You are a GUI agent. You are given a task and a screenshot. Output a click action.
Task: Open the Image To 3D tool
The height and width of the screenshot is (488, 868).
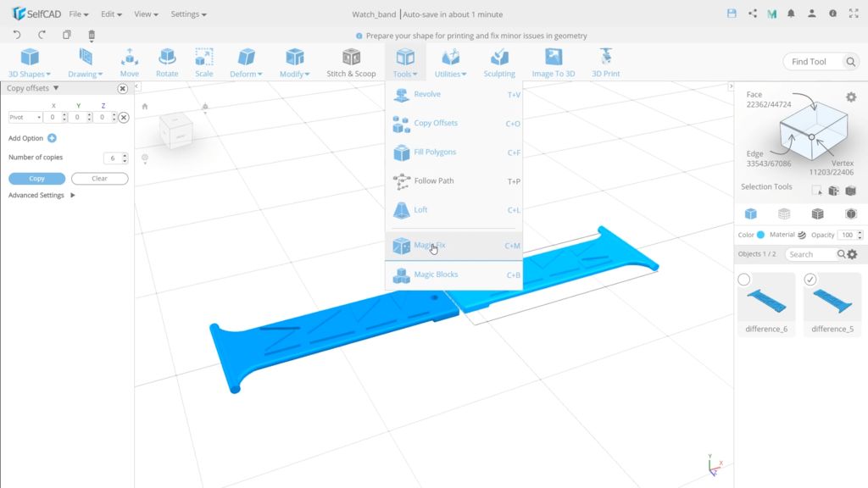553,63
